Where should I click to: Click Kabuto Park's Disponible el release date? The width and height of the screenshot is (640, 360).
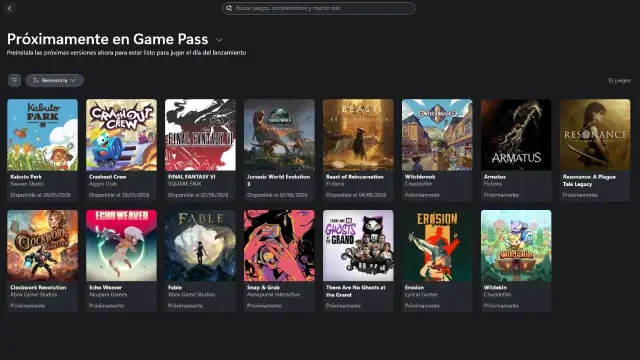40,195
